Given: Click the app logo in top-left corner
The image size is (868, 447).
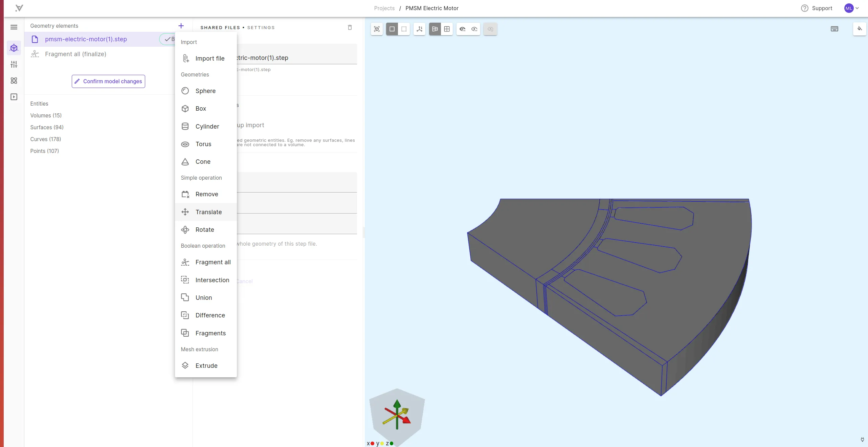Looking at the screenshot, I should click(19, 8).
